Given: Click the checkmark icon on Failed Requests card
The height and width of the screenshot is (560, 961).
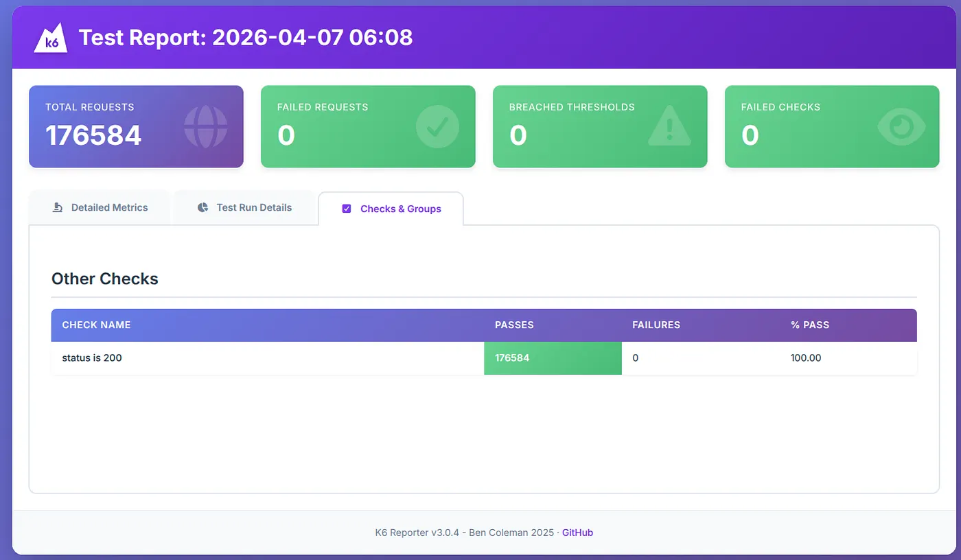Looking at the screenshot, I should [x=437, y=127].
